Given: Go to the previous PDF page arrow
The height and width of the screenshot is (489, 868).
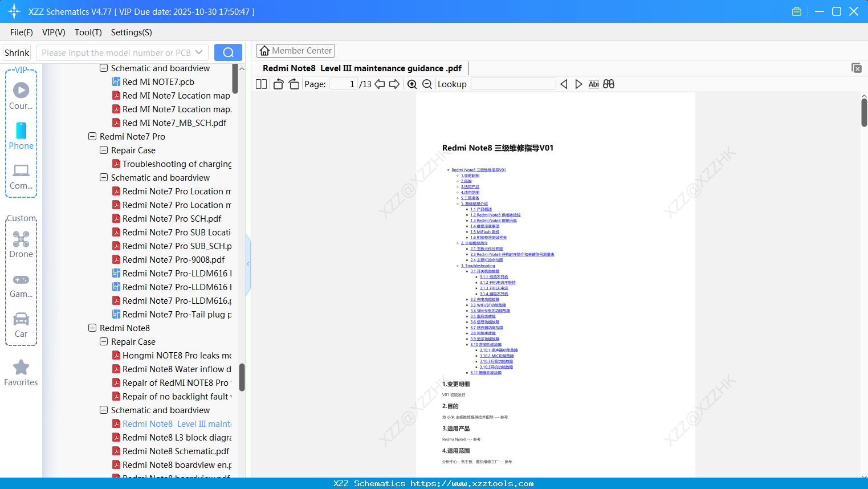Looking at the screenshot, I should pos(380,84).
